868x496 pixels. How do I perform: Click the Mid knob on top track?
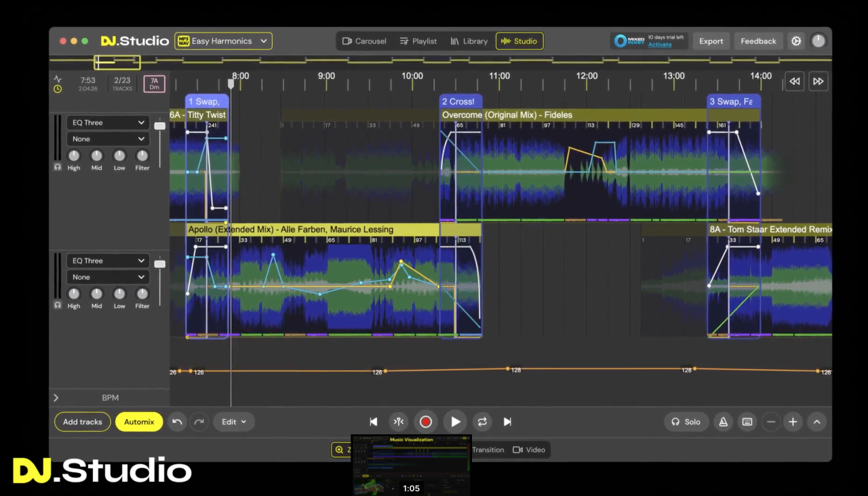point(97,155)
